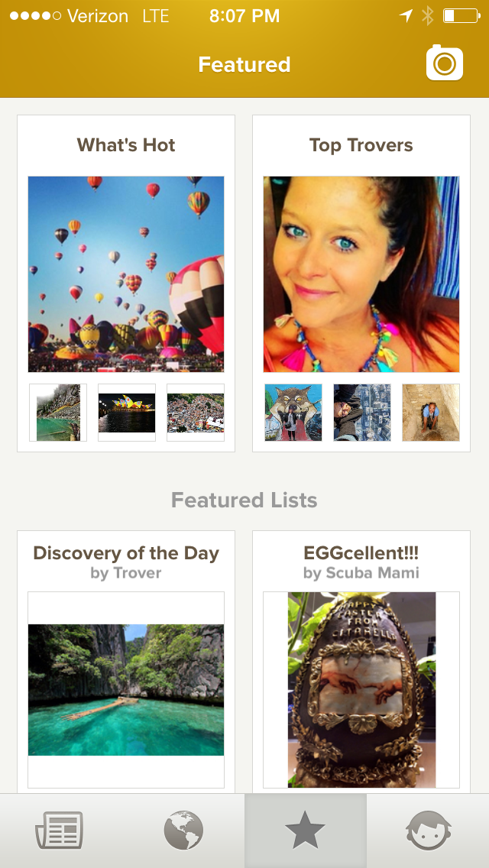489x868 pixels.
Task: Tap the camera icon in header
Action: pos(445,63)
